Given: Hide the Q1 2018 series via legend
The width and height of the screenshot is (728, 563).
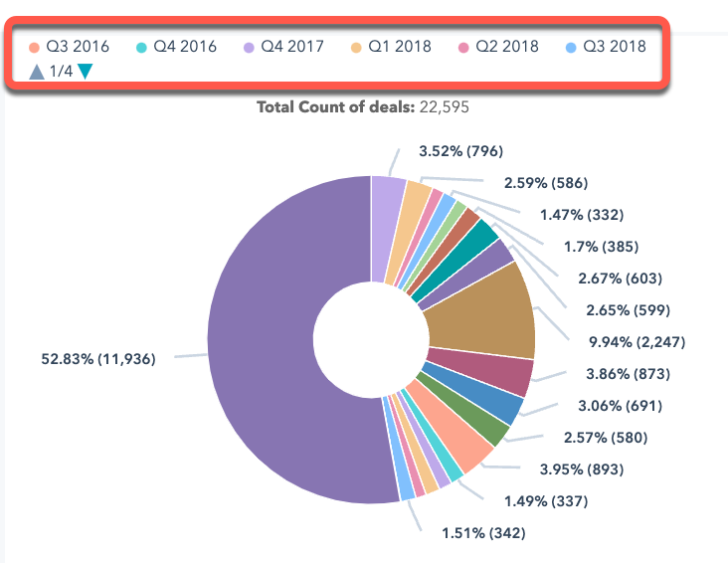Looking at the screenshot, I should pyautogui.click(x=399, y=47).
